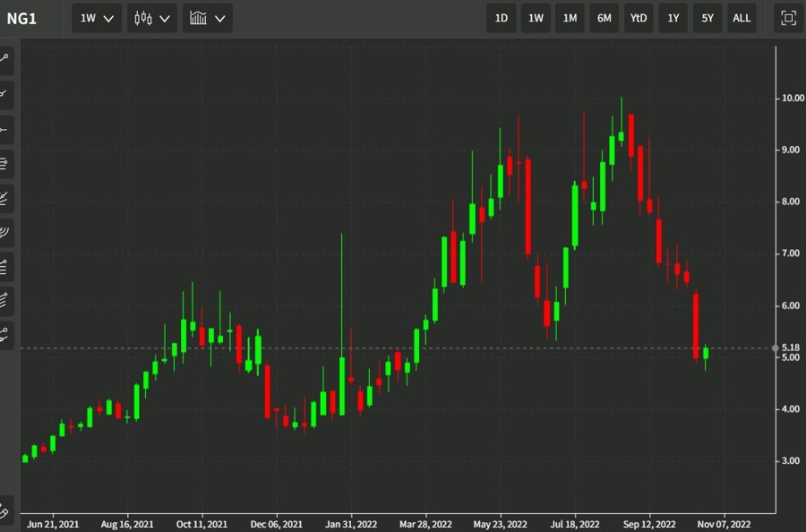806x532 pixels.
Task: Select the ALL time range
Action: click(x=742, y=19)
